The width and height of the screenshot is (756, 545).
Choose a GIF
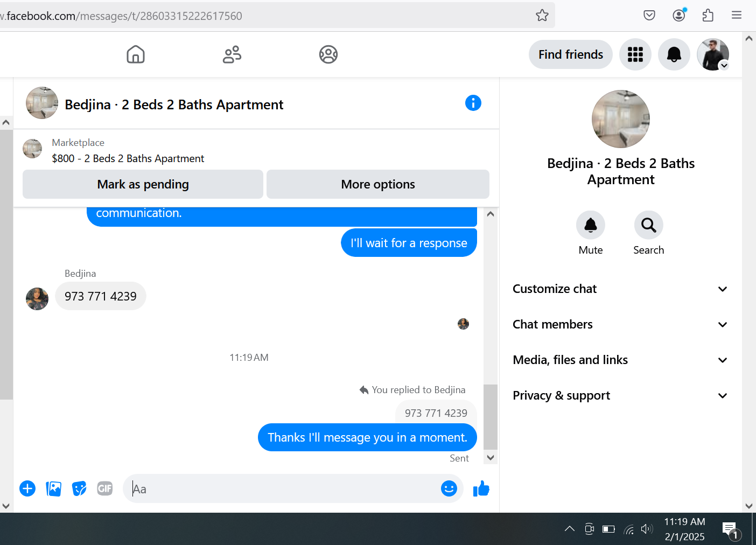105,488
